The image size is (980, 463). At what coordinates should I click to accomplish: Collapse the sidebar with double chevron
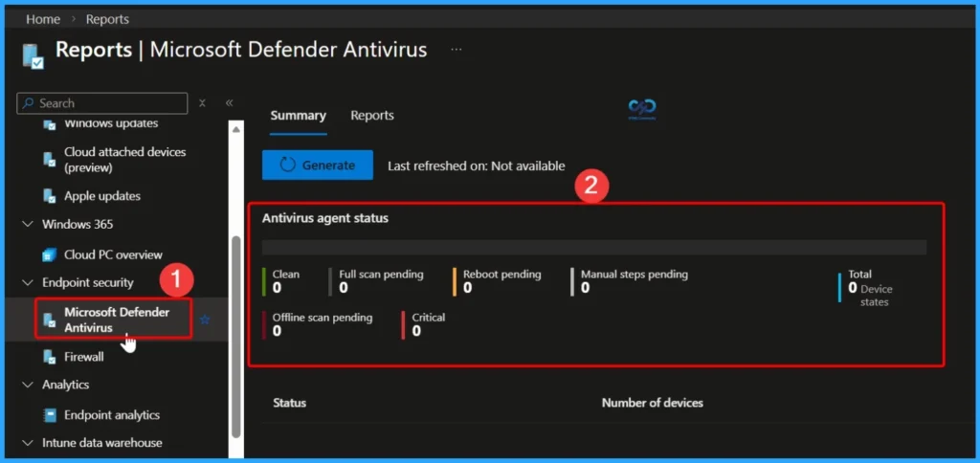[230, 103]
